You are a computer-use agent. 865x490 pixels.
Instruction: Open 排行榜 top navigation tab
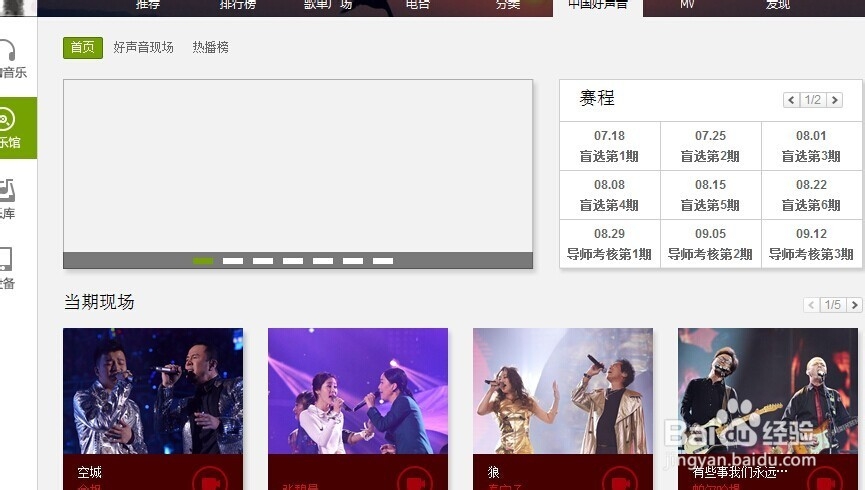238,6
